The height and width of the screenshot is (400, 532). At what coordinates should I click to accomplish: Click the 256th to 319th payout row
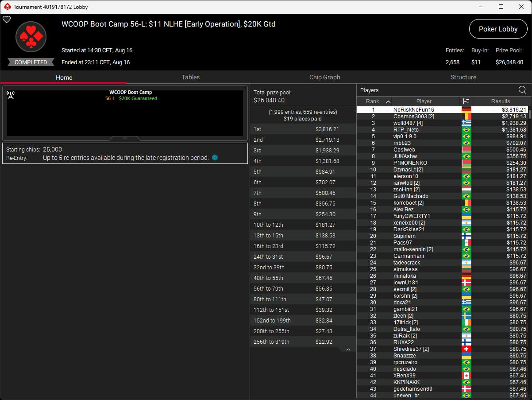[x=303, y=342]
